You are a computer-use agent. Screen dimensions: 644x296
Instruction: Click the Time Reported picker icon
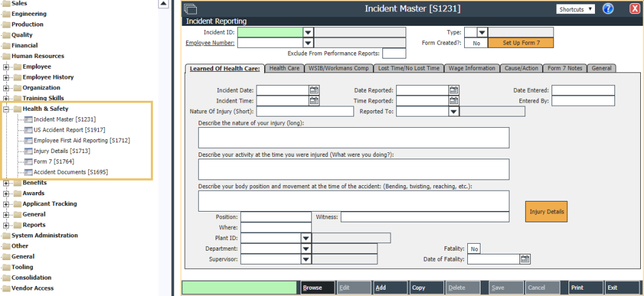click(x=453, y=101)
